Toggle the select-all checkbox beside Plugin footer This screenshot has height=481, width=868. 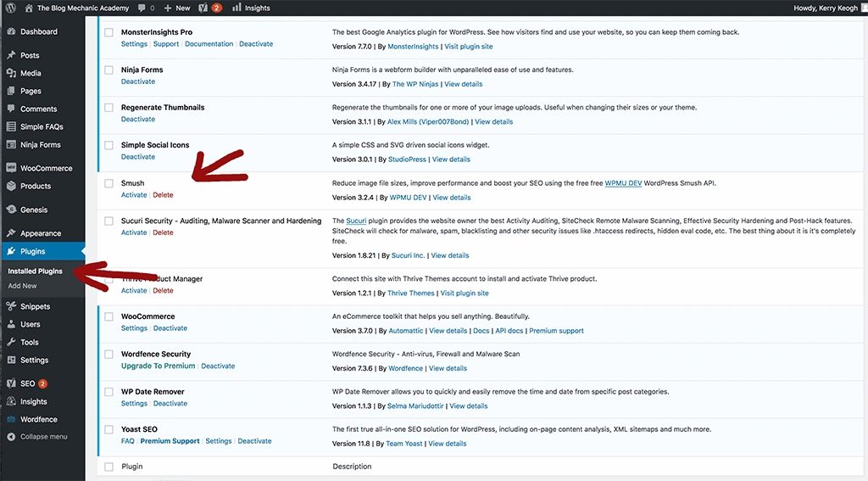tap(108, 467)
